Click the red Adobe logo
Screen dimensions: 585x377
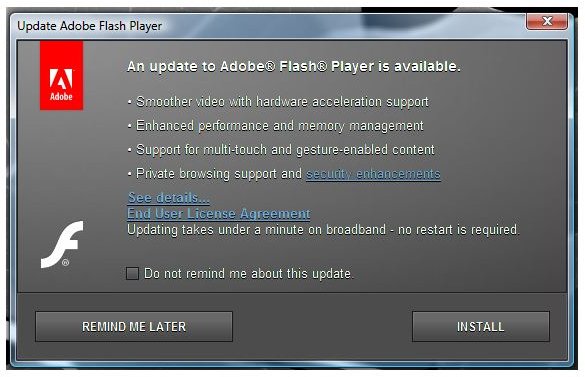pos(62,75)
